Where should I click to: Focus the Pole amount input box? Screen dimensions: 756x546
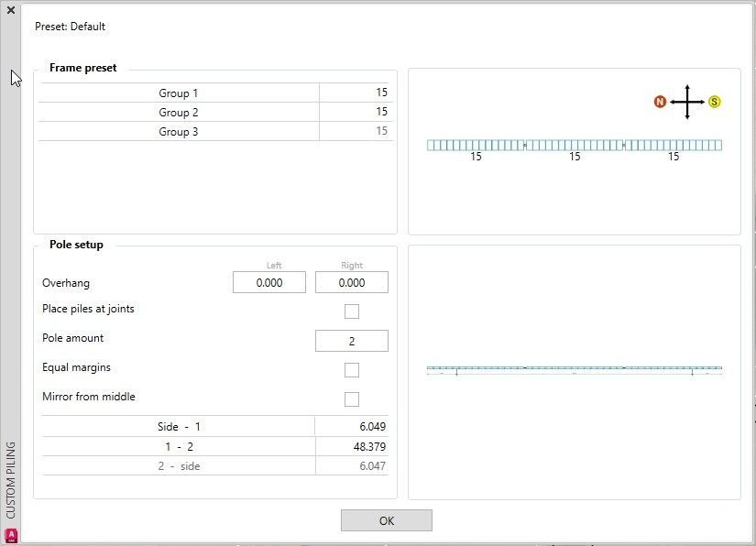click(x=352, y=342)
